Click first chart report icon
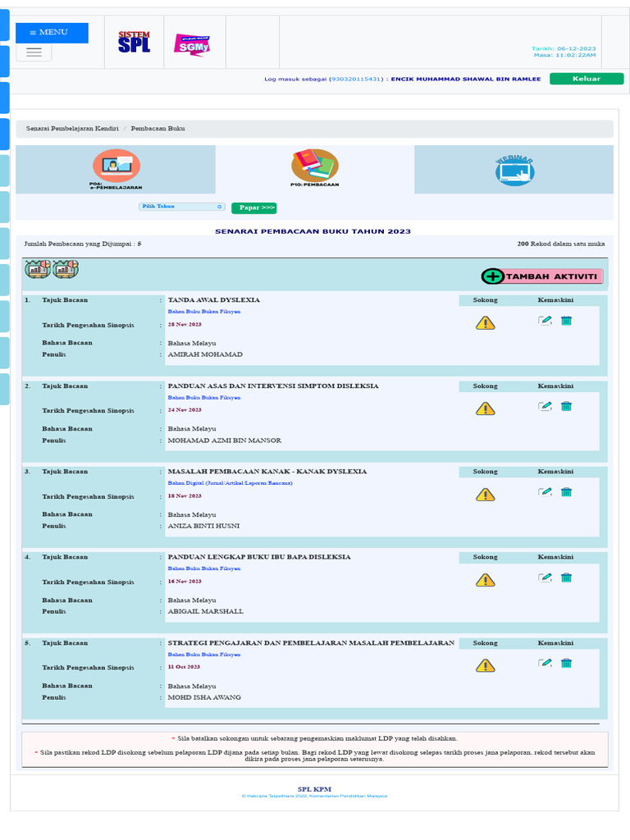Screen dimensions: 630x840 [37, 269]
